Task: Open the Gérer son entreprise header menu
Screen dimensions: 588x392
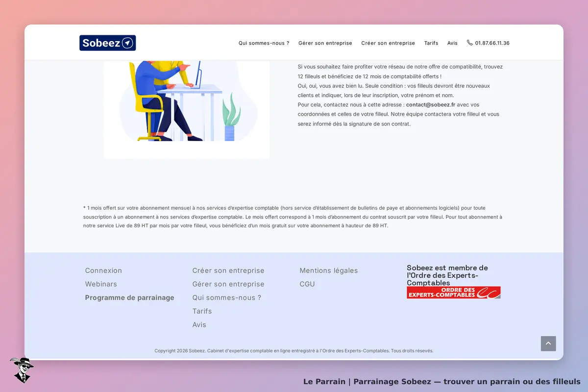Action: click(x=325, y=43)
